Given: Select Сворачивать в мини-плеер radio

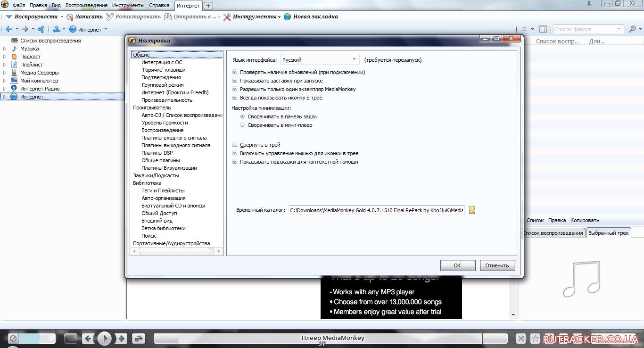Looking at the screenshot, I should click(242, 125).
